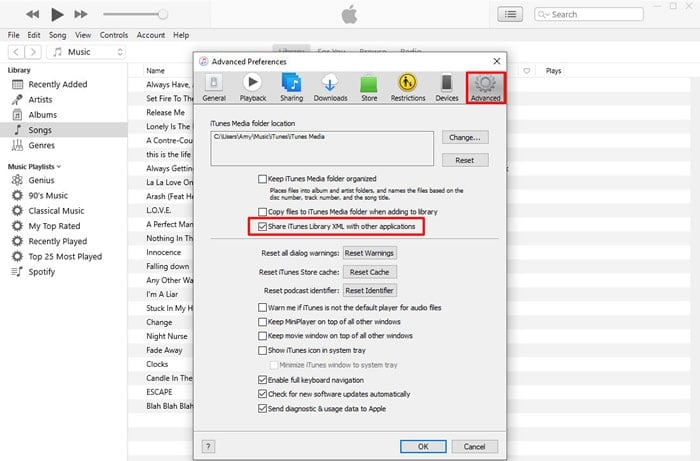Open the My Top Rated playlist

pos(54,226)
